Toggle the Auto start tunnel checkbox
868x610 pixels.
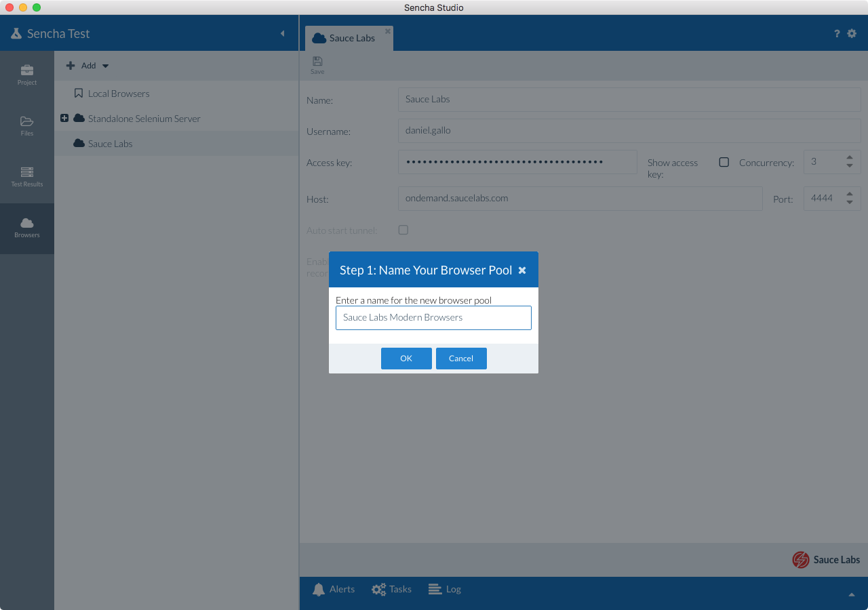403,230
